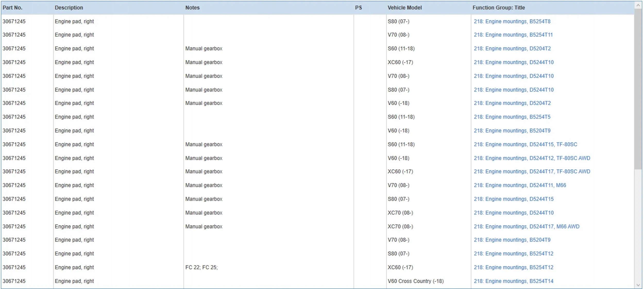644x289 pixels.
Task: Open Engine mountings, D5244T12, TF-80SC AWD link
Action: coord(532,158)
